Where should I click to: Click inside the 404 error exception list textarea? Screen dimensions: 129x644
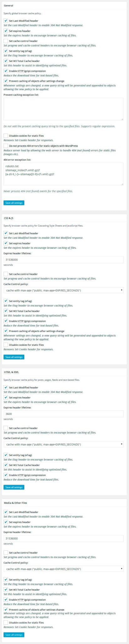tap(63, 174)
